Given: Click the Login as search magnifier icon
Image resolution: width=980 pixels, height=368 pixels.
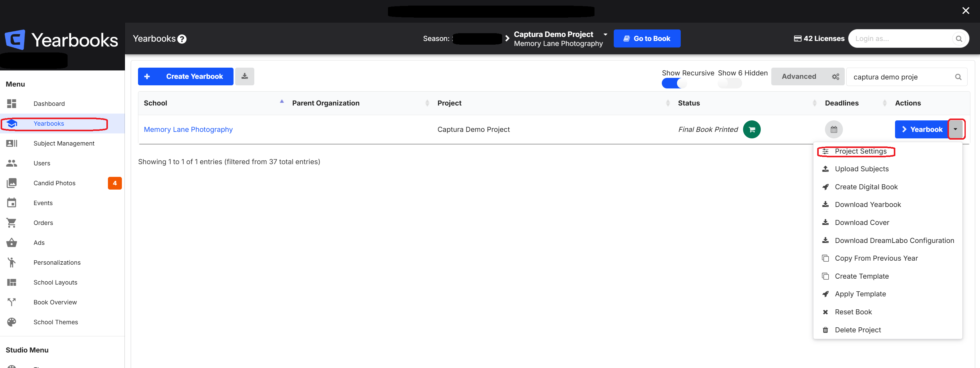Looking at the screenshot, I should [959, 38].
